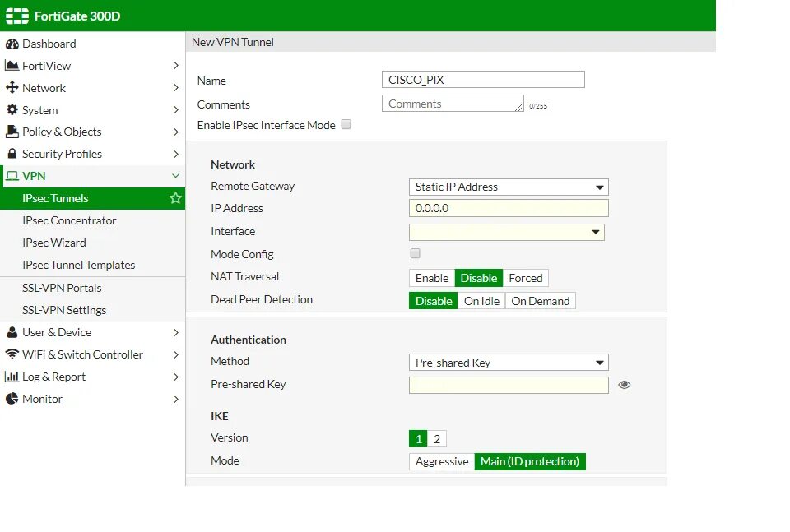Open IPsec Wizard page
Screen dimensions: 790x532
[x=93, y=243]
